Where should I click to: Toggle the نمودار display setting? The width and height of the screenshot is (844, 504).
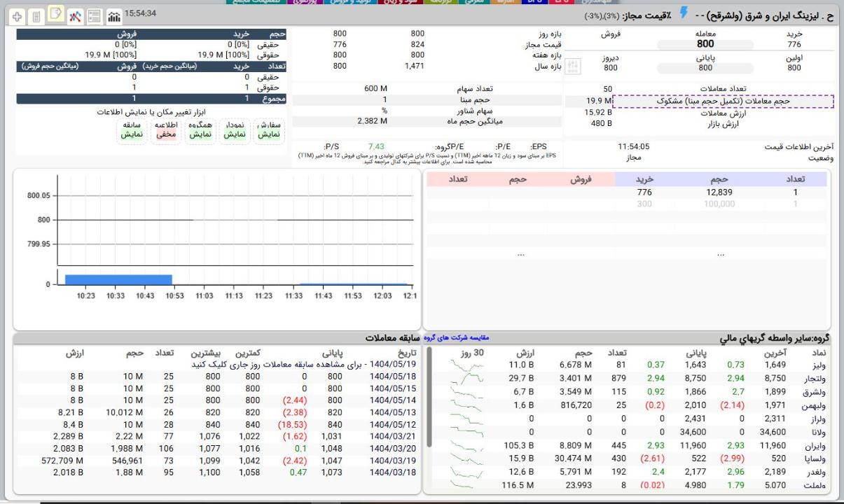[233, 129]
